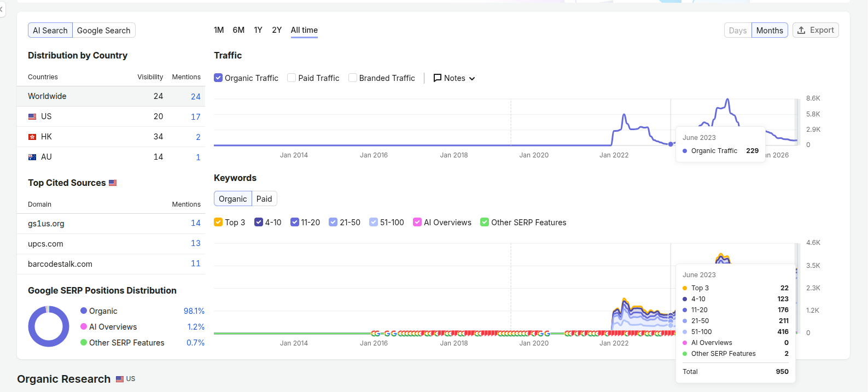
Task: Switch keywords view to Paid
Action: (264, 199)
